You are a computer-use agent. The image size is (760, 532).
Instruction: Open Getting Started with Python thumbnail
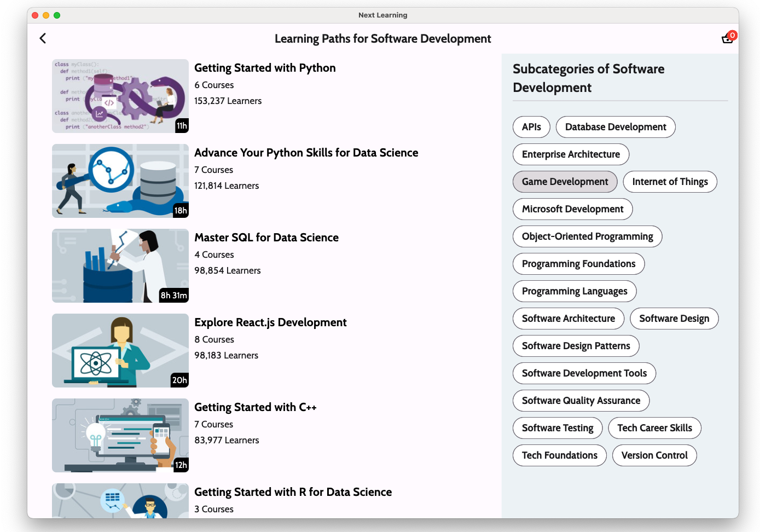point(120,96)
